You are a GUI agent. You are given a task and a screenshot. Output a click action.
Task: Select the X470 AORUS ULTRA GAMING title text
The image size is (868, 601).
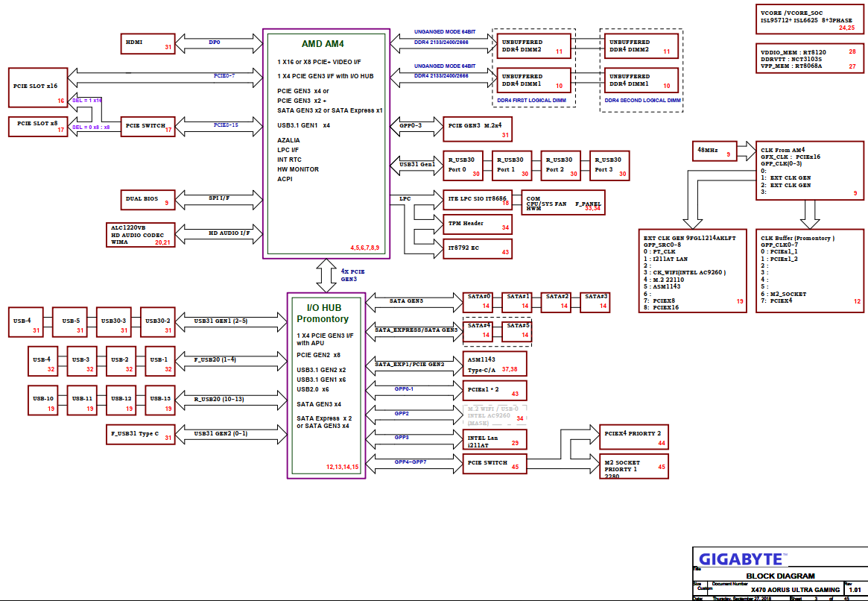point(795,590)
